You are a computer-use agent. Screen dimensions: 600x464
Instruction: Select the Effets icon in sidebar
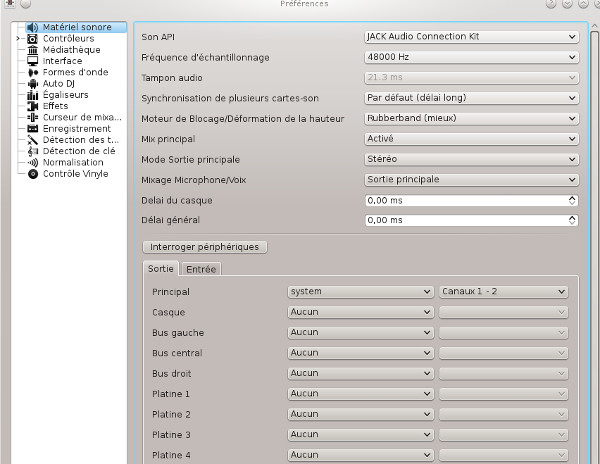(x=33, y=106)
